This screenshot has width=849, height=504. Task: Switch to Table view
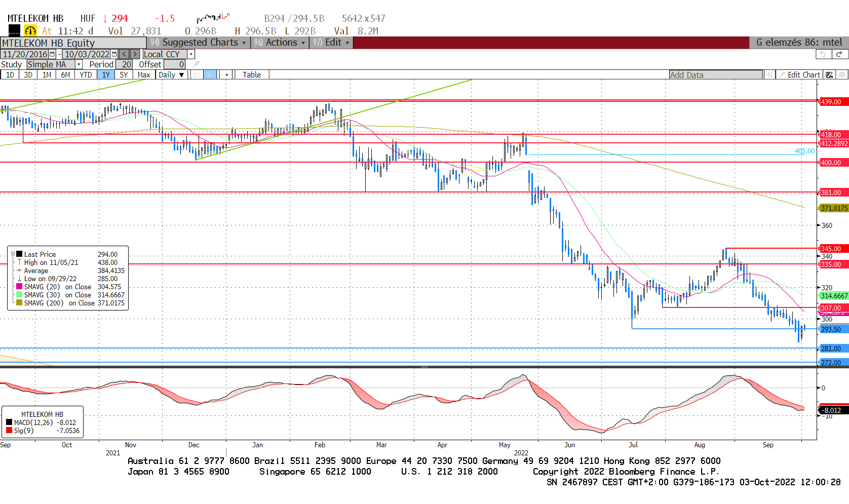point(252,74)
